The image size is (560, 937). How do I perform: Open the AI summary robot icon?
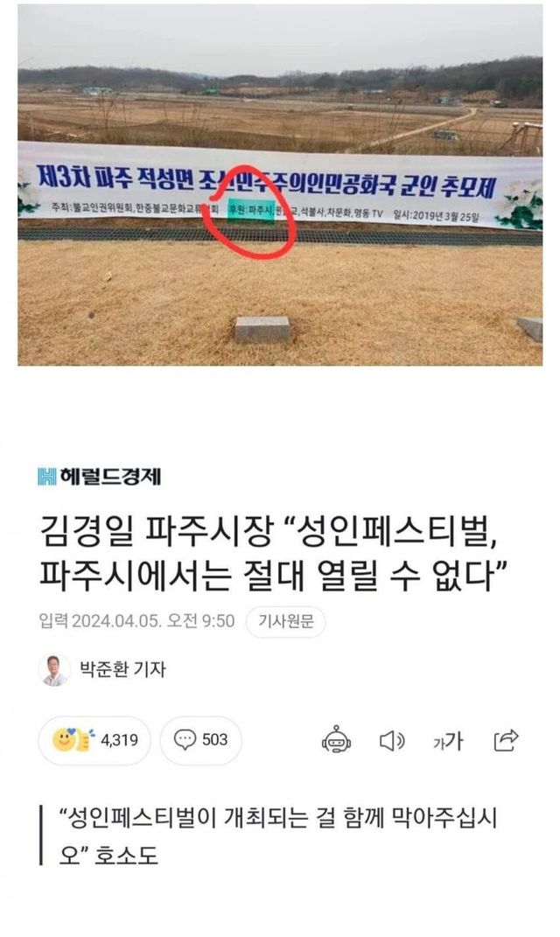[337, 740]
